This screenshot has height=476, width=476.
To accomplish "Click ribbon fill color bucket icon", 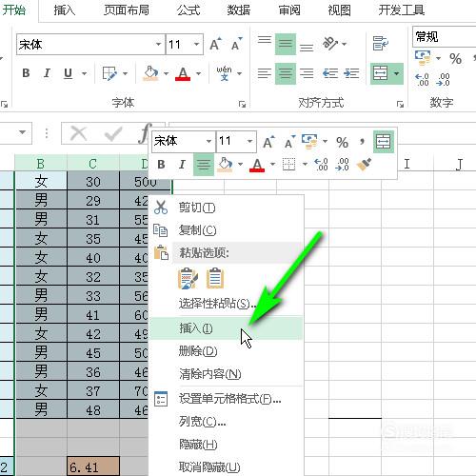I will (x=151, y=73).
